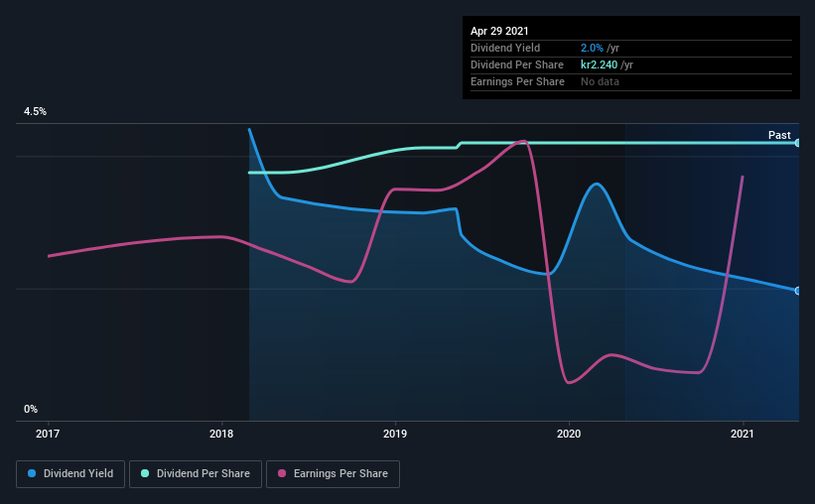
Task: Click the teal Dividend Per Share legend dot
Action: (x=145, y=473)
